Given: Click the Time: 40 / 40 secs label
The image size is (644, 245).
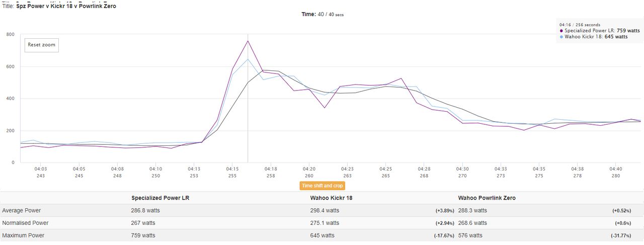Looking at the screenshot, I should [323, 14].
